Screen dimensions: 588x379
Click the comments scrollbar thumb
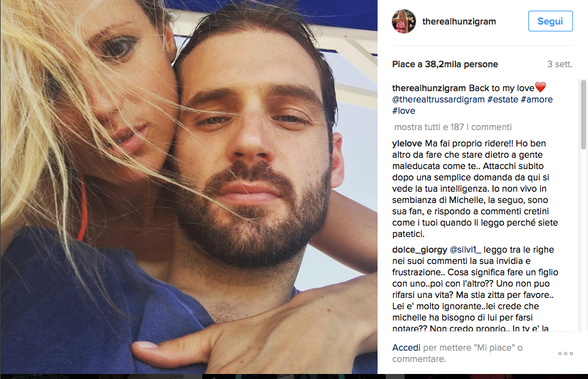[583, 115]
